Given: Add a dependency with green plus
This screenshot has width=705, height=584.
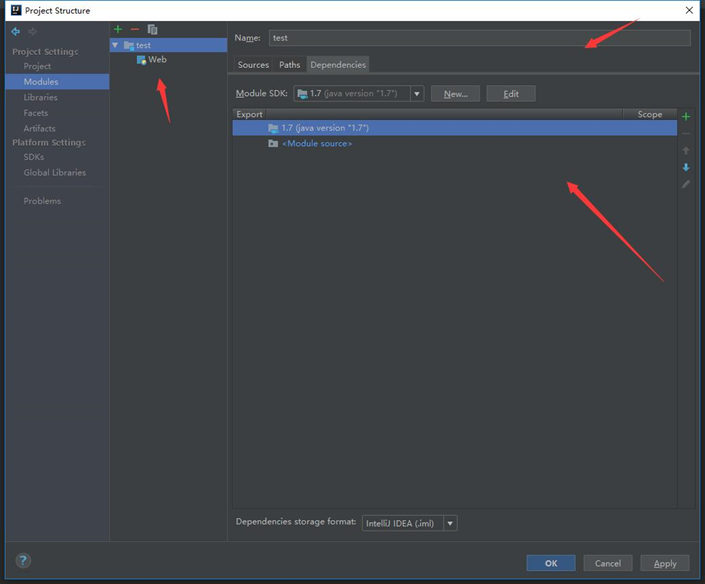Looking at the screenshot, I should click(686, 117).
